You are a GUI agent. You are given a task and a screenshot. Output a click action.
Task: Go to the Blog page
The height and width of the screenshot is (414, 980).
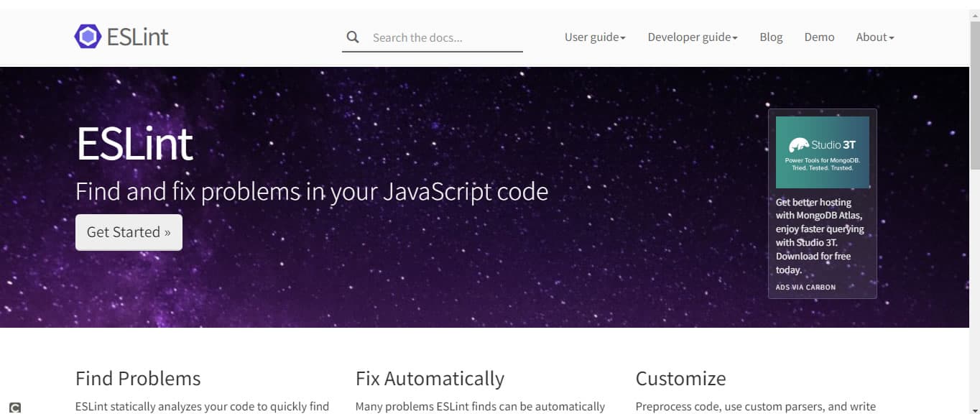[771, 37]
